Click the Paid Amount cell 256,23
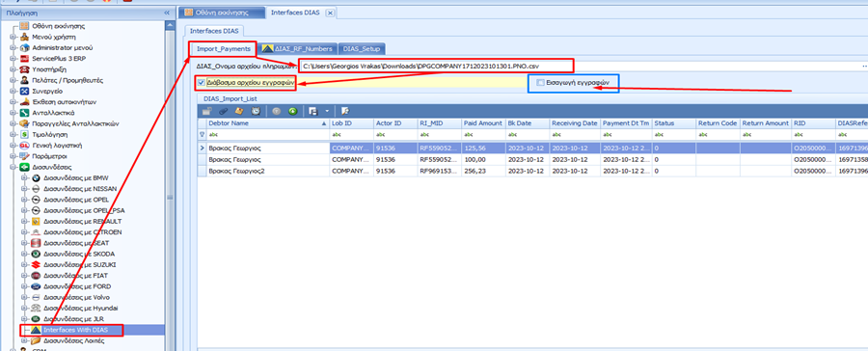 tap(483, 171)
